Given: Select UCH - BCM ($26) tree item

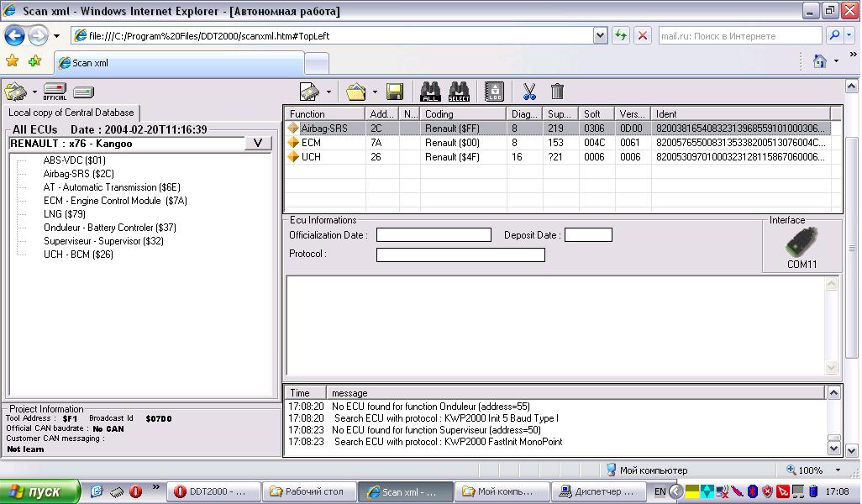Looking at the screenshot, I should tap(78, 255).
